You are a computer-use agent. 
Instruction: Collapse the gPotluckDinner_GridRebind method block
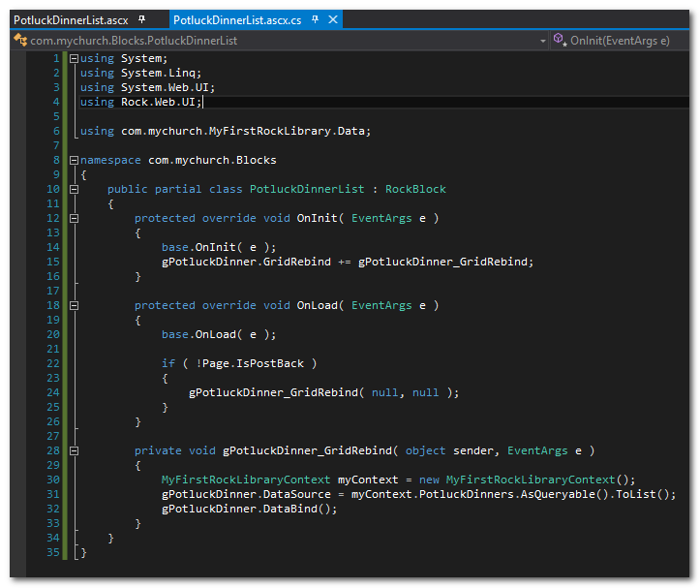tap(73, 450)
